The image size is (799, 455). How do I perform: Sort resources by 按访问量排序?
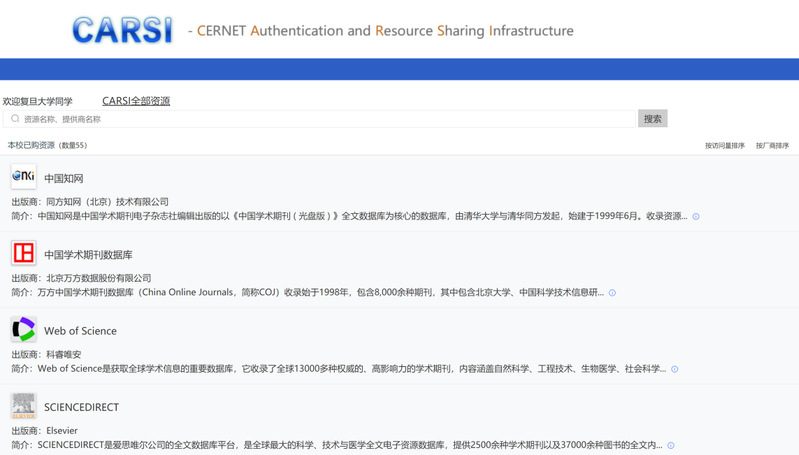tap(724, 146)
